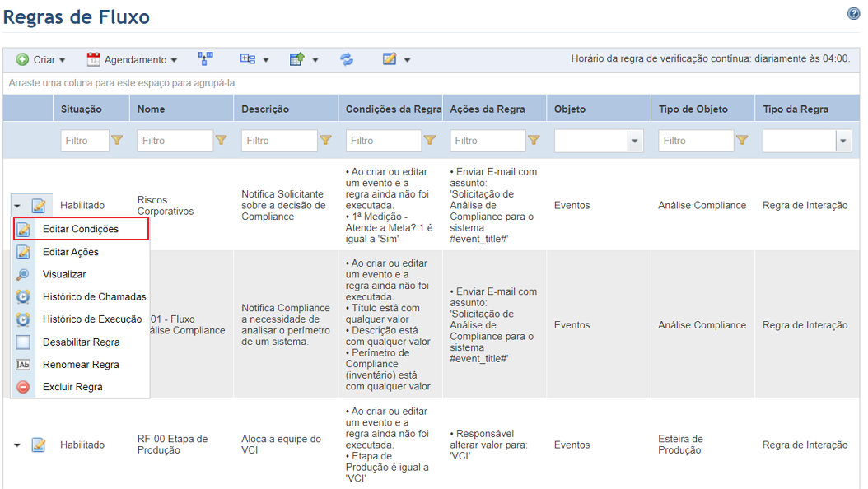Viewport: 868px width, 489px height.
Task: Open dropdown arrow beside column layout icon
Action: [266, 60]
